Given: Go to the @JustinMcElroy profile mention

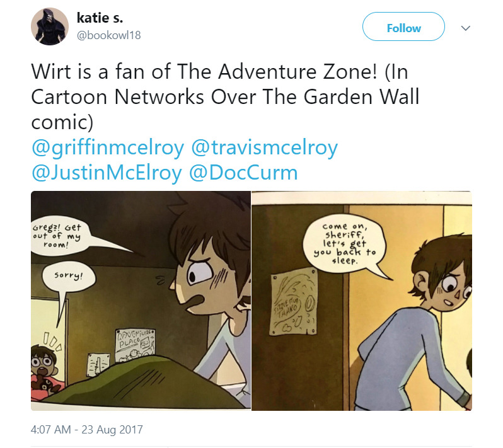Looking at the screenshot, I should [x=107, y=173].
